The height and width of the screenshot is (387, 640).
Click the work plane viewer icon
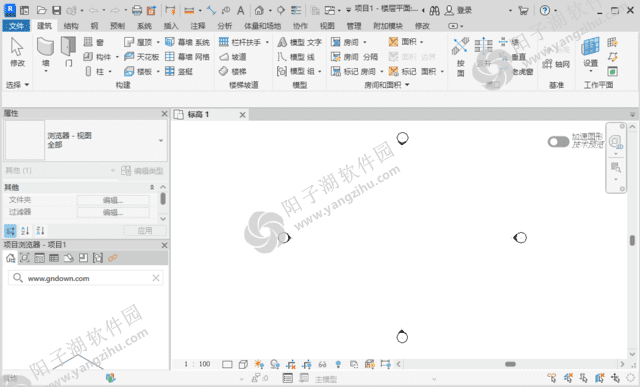point(612,71)
